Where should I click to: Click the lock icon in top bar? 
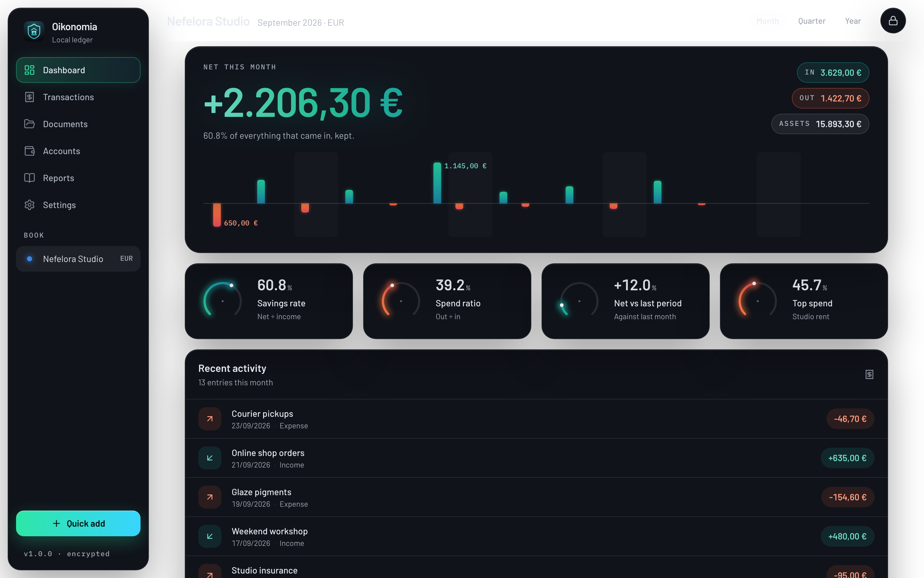click(x=893, y=21)
